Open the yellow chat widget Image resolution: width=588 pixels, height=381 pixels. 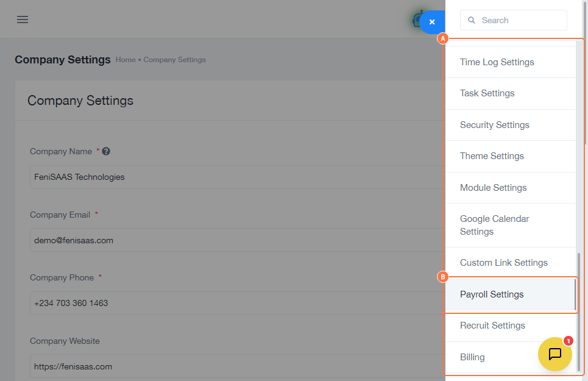(x=554, y=354)
